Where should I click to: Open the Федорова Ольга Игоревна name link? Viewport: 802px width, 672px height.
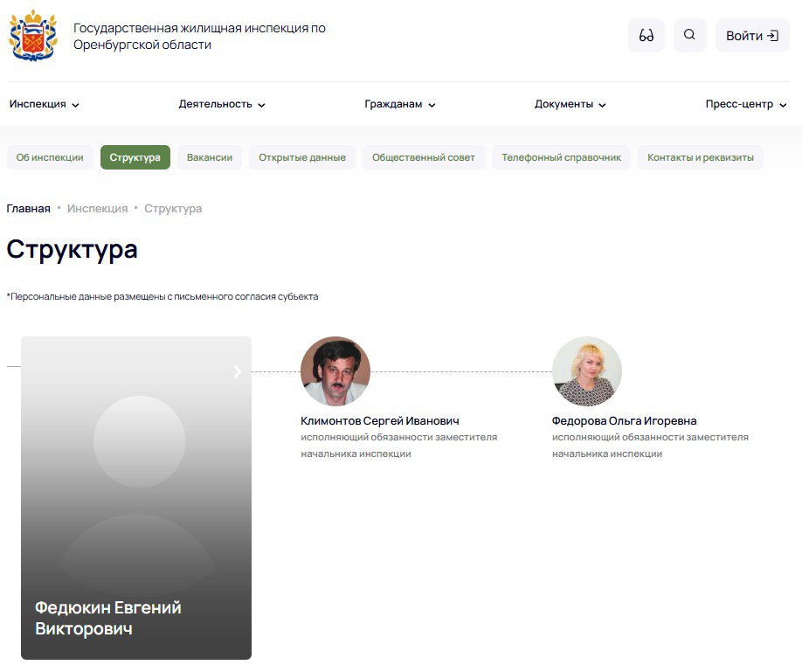624,420
